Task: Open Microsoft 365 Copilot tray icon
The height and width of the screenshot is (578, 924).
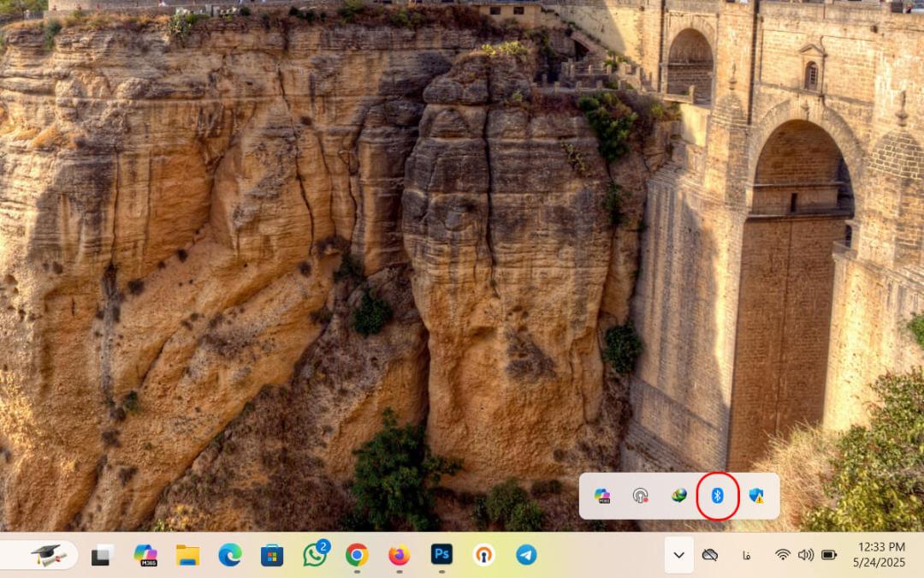Action: coord(601,496)
